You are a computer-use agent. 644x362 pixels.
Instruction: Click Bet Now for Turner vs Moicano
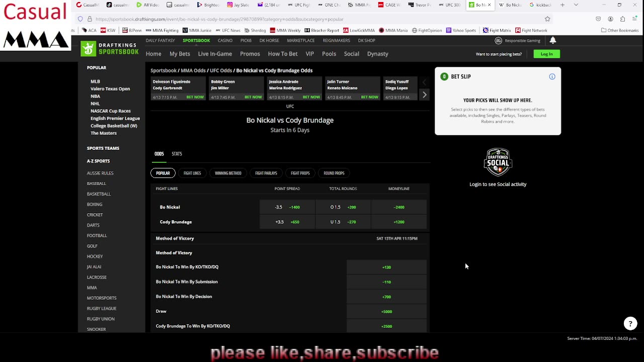[369, 97]
